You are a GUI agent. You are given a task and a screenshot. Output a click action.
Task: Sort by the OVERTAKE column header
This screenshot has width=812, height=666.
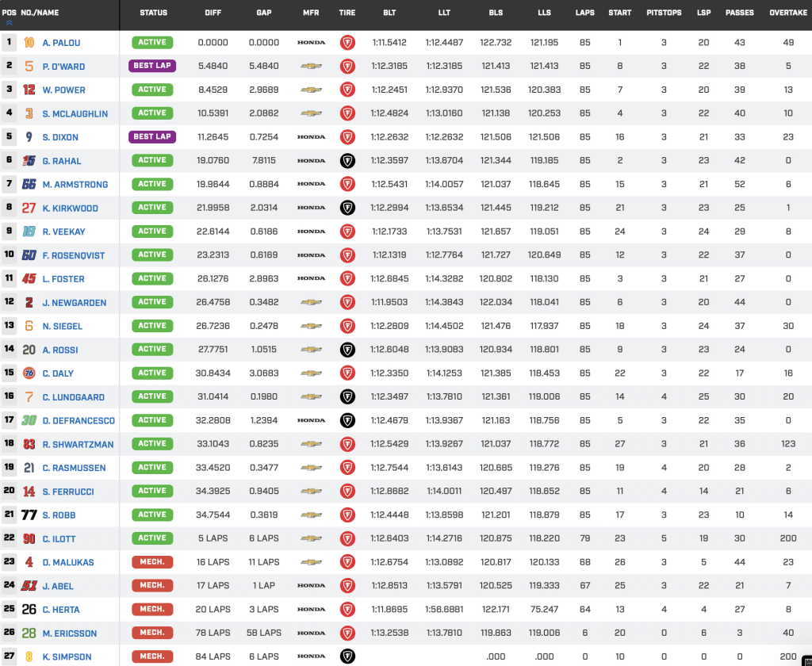coord(788,13)
